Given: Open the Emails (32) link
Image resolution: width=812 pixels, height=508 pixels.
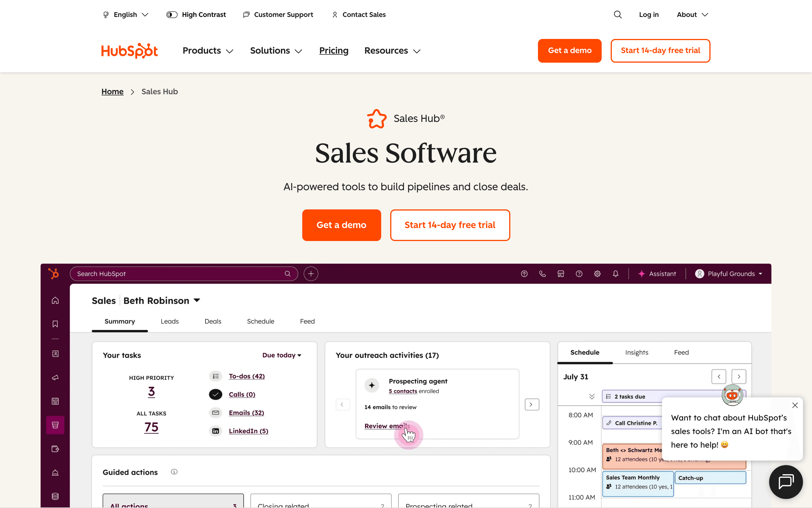Looking at the screenshot, I should [246, 413].
